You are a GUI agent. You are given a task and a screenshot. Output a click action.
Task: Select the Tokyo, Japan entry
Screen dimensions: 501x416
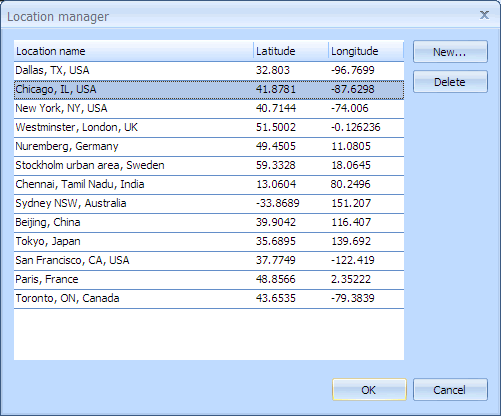pyautogui.click(x=209, y=241)
